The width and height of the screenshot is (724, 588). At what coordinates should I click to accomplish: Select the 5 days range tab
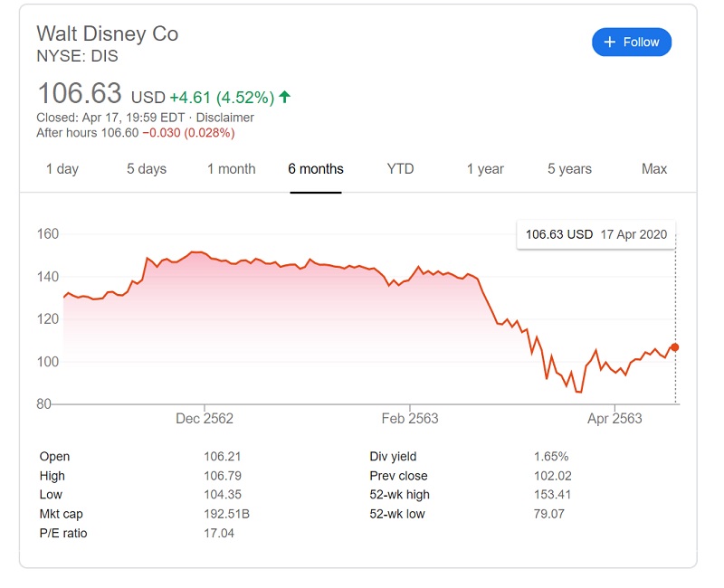tap(147, 169)
